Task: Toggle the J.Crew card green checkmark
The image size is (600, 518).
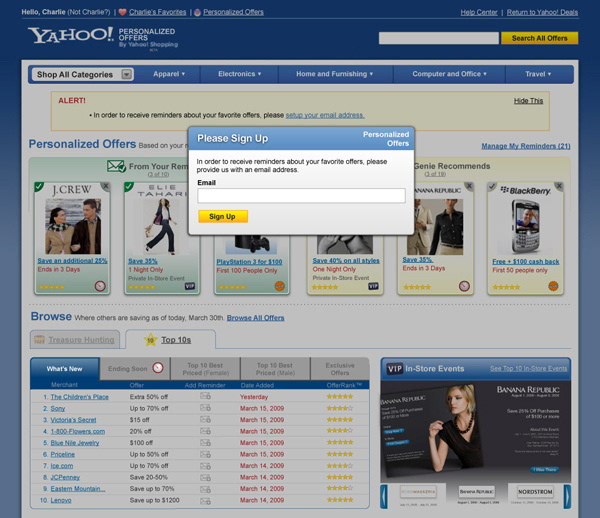Action: click(39, 187)
